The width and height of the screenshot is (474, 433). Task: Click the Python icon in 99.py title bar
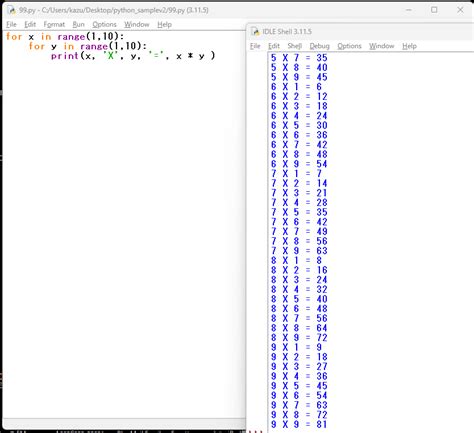pos(11,10)
